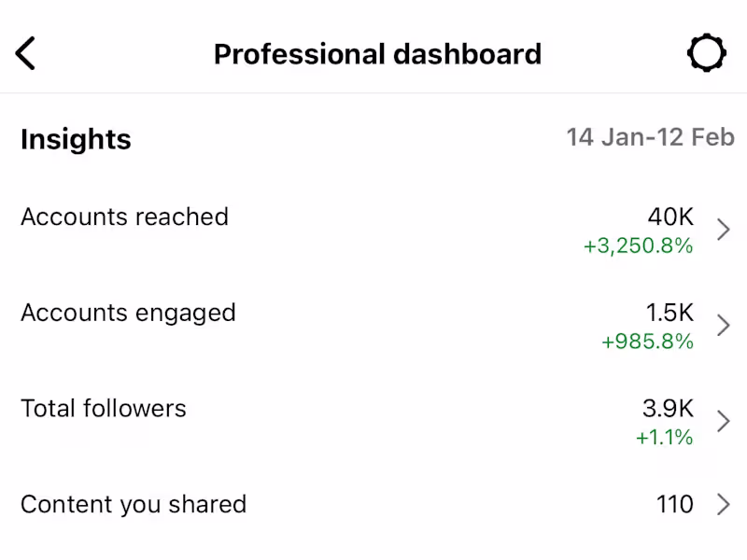Image resolution: width=747 pixels, height=560 pixels.
Task: Tap the Total followers row label
Action: point(104,409)
